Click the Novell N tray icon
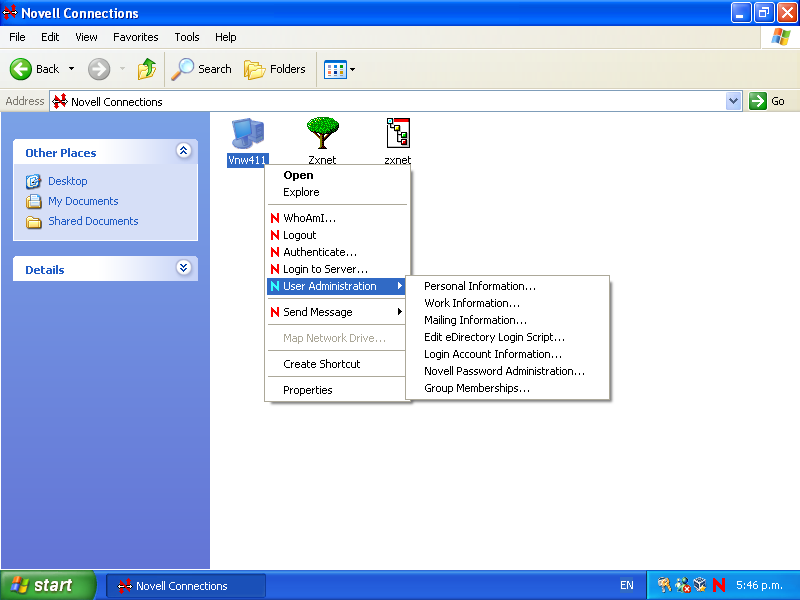 719,585
